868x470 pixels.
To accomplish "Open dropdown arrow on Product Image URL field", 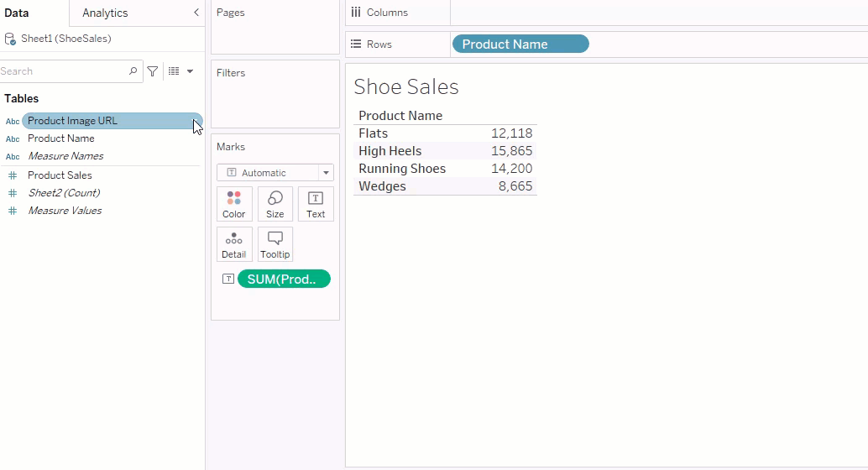I will click(x=196, y=121).
